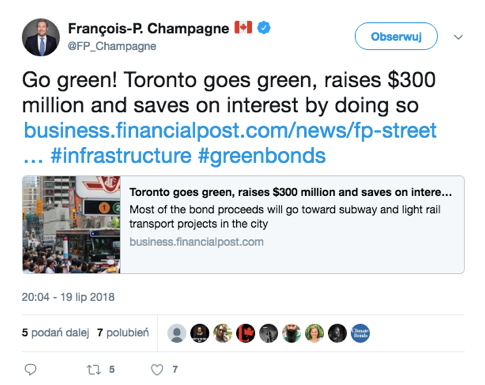Click the default gray silhouette avatar
485x385 pixels.
pyautogui.click(x=177, y=333)
